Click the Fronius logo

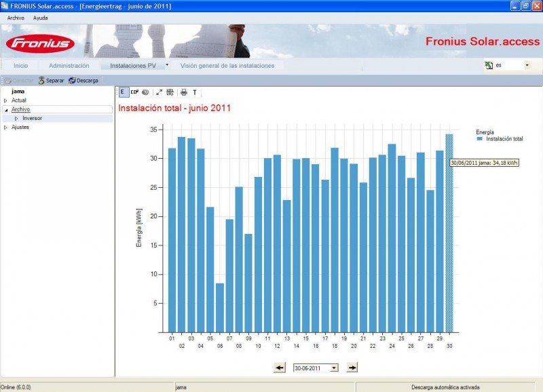click(x=40, y=43)
